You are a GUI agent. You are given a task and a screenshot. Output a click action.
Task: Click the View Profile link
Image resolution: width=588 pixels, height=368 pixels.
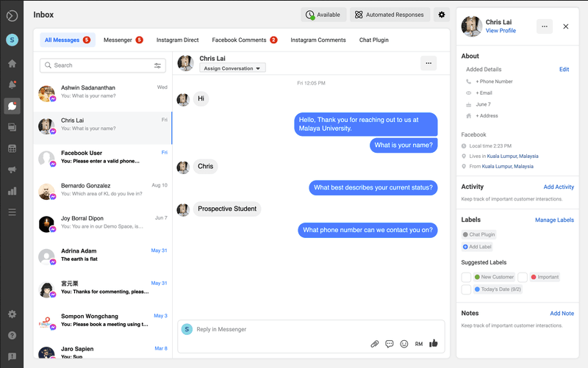[x=501, y=31]
